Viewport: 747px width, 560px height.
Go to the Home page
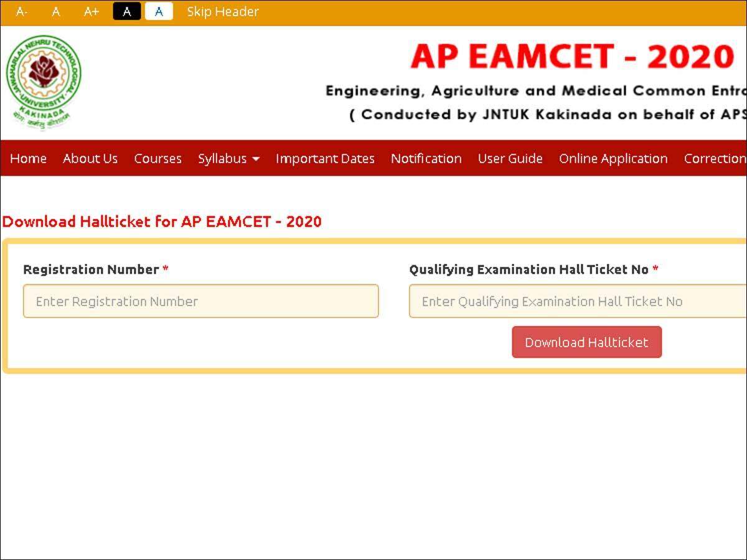coord(28,159)
